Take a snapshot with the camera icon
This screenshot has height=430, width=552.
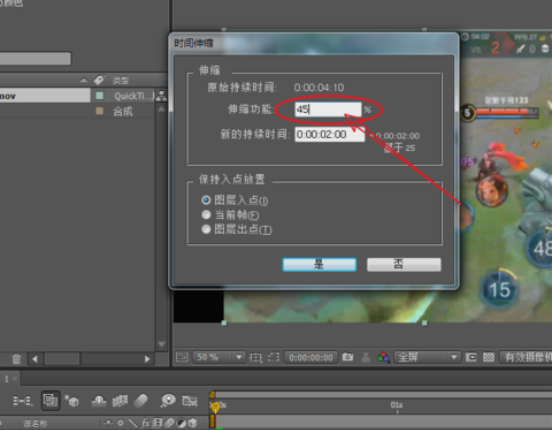pyautogui.click(x=347, y=357)
